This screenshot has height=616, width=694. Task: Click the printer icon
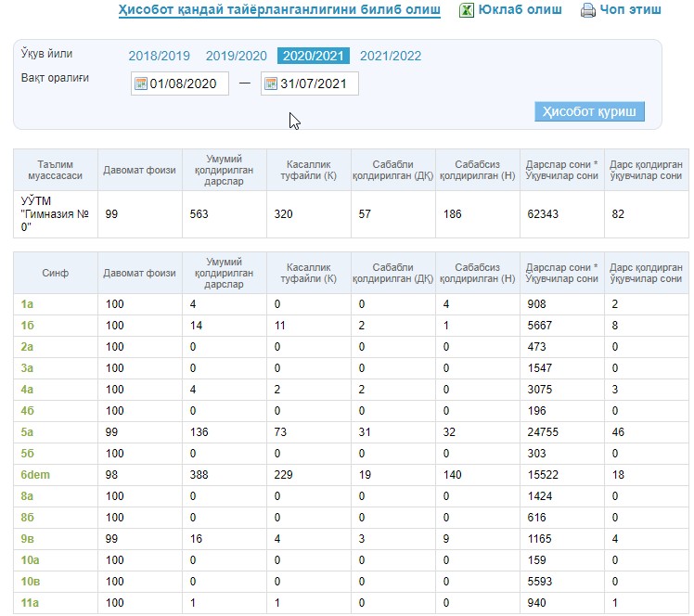[x=587, y=11]
